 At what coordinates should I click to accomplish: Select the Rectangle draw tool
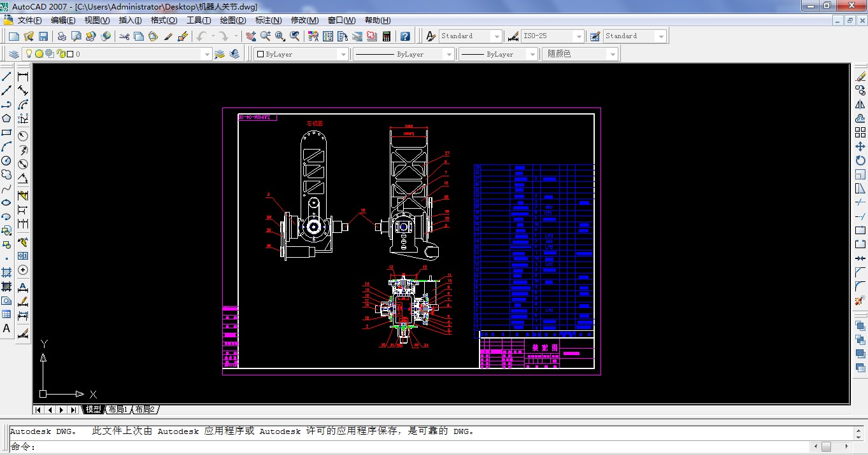[6, 132]
